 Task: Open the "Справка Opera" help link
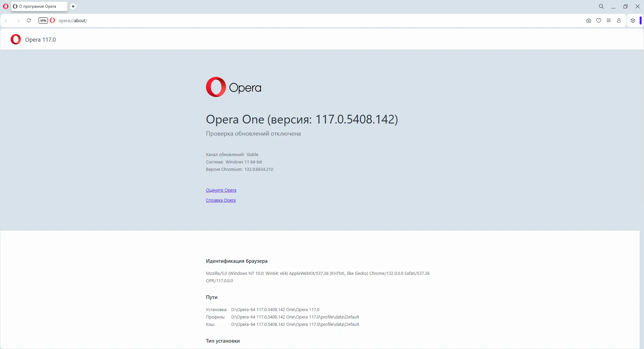point(221,200)
